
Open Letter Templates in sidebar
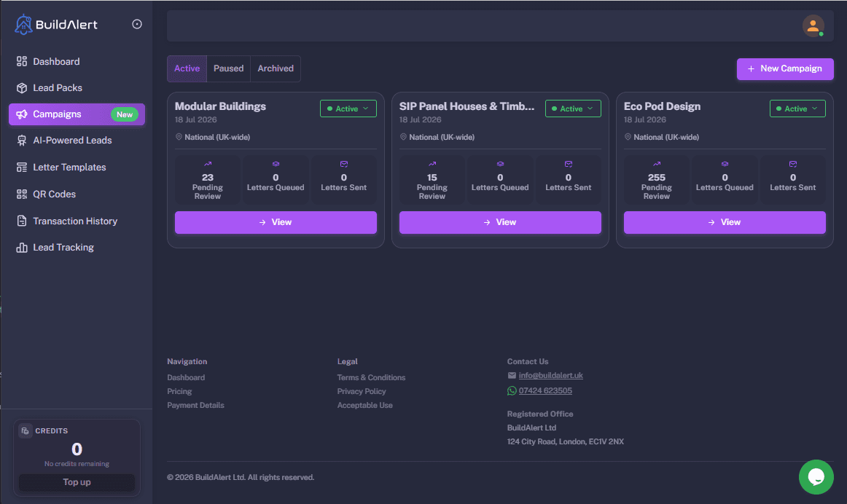[x=77, y=168]
